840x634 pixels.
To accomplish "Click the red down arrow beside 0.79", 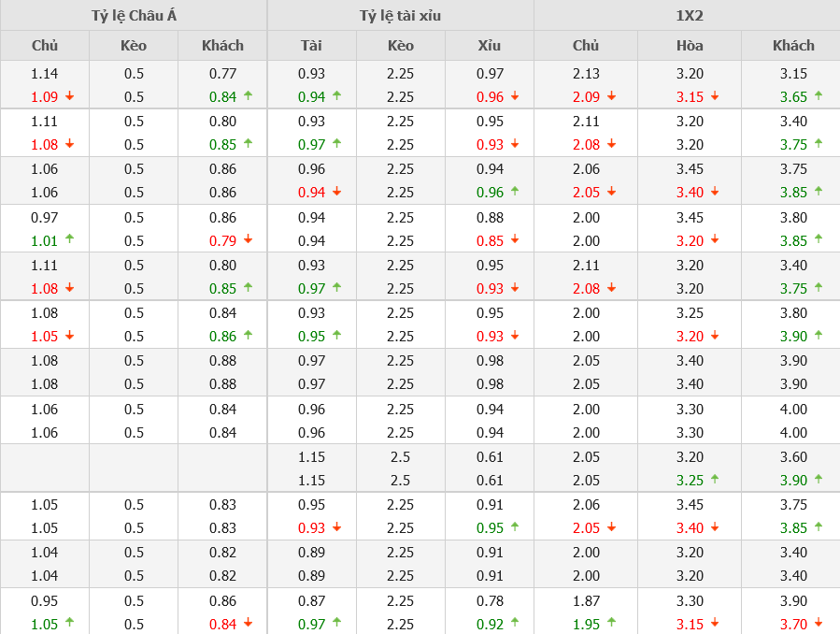I will [248, 240].
